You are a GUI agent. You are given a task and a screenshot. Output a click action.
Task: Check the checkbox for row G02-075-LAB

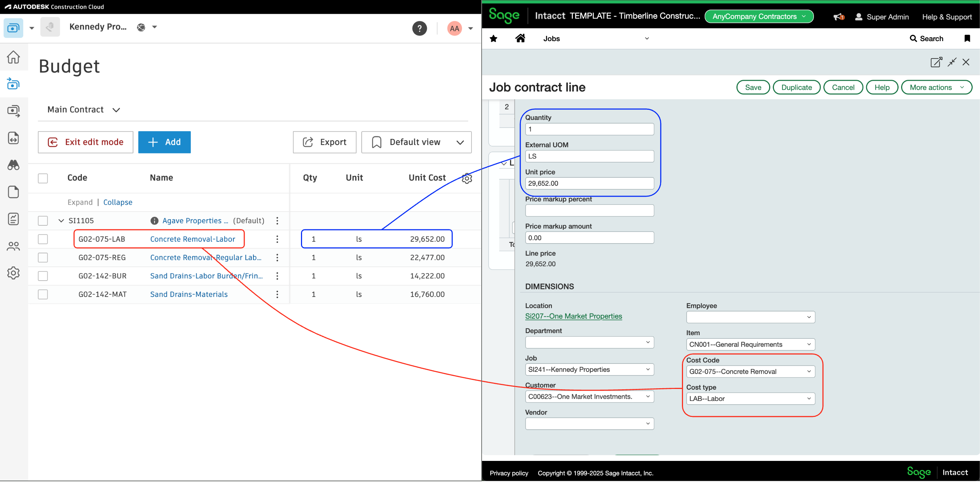43,239
